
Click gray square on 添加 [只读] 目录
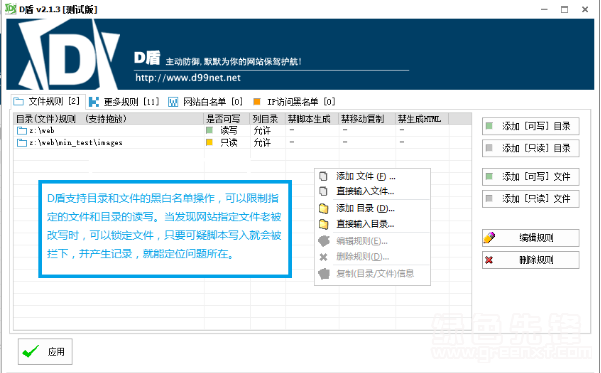click(489, 148)
